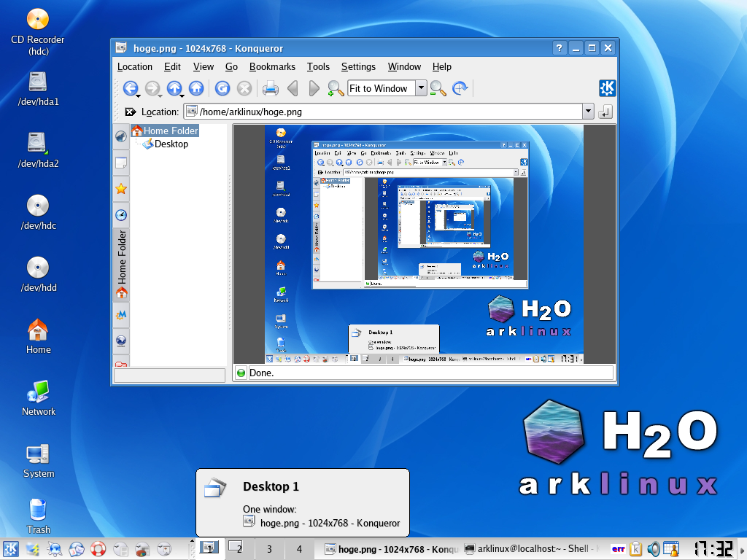Open the Edit menu
This screenshot has width=747, height=560.
tap(172, 66)
